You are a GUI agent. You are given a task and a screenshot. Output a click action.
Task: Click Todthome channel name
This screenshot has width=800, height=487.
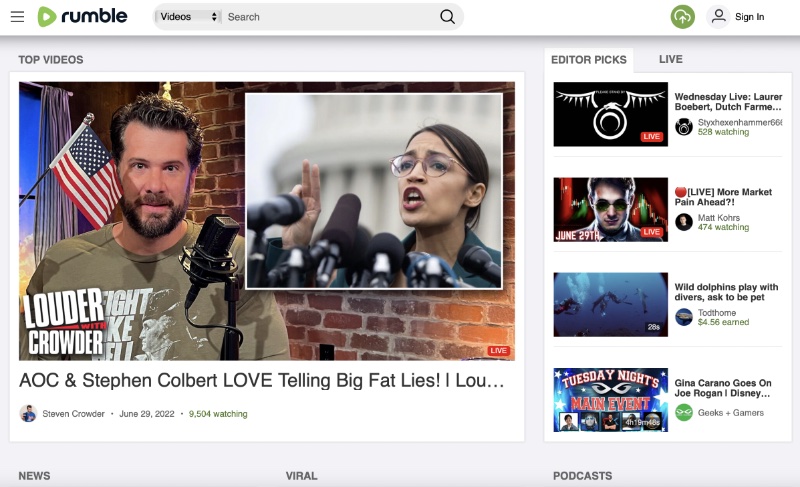pos(717,313)
